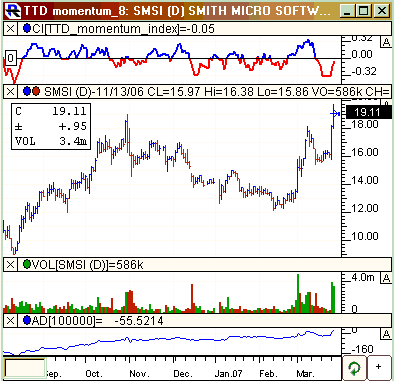Click the Oct. label on time axis
This screenshot has height=381, width=394.
[x=93, y=373]
